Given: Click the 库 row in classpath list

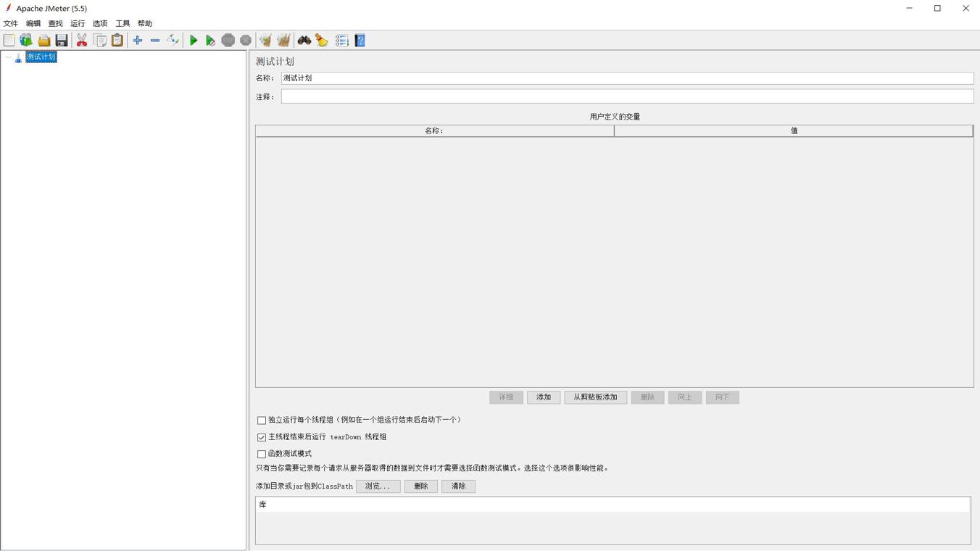Looking at the screenshot, I should [612, 505].
